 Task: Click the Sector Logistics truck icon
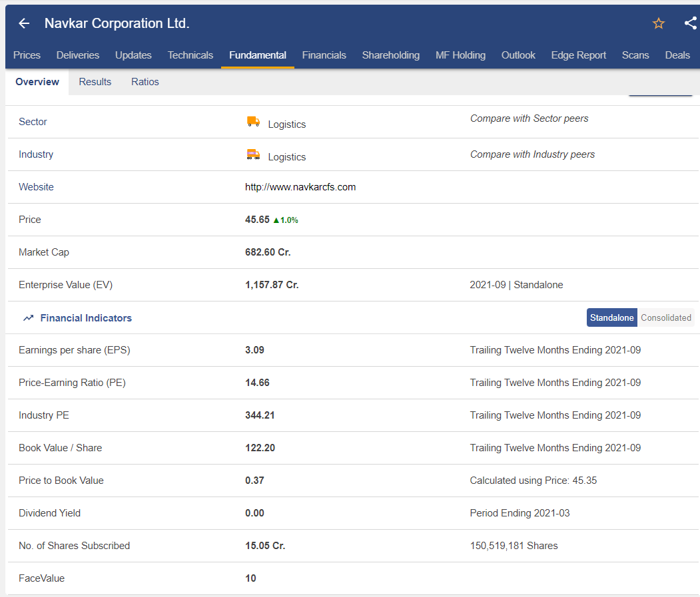pyautogui.click(x=253, y=121)
